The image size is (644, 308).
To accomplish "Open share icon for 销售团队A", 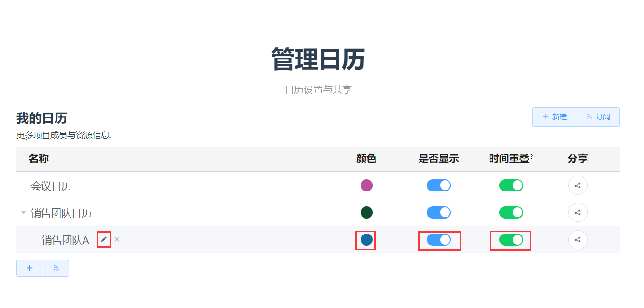I will [577, 239].
